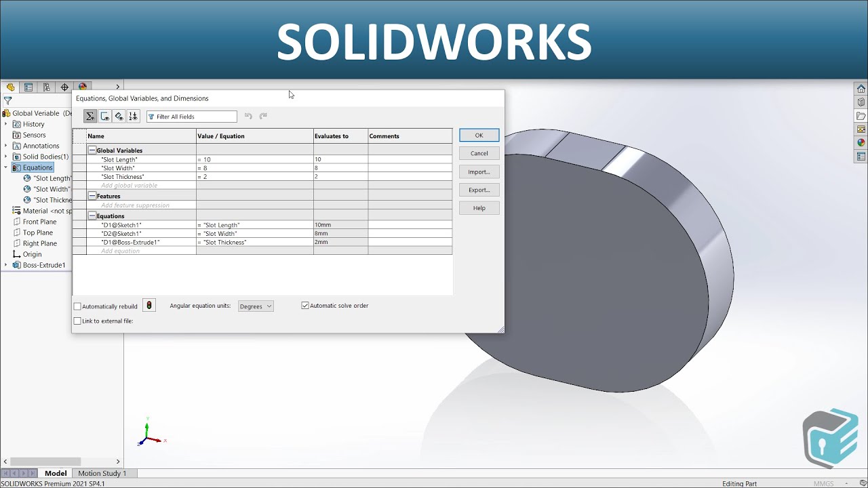Click OK in the equations dialog
The height and width of the screenshot is (488, 868).
tap(479, 135)
